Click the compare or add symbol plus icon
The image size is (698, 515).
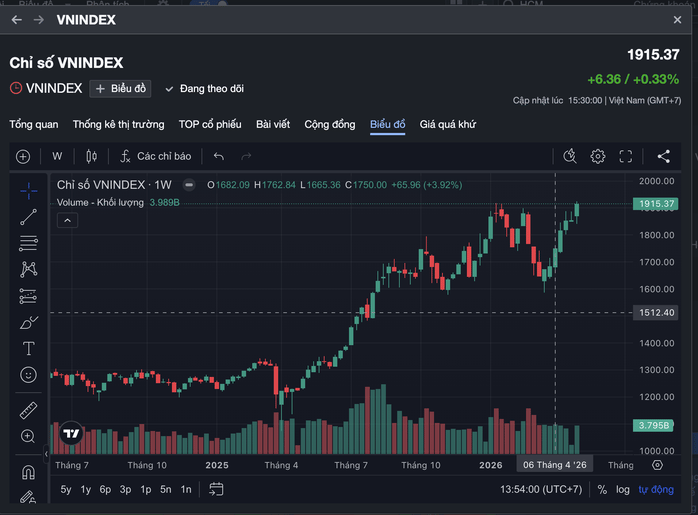coord(23,157)
